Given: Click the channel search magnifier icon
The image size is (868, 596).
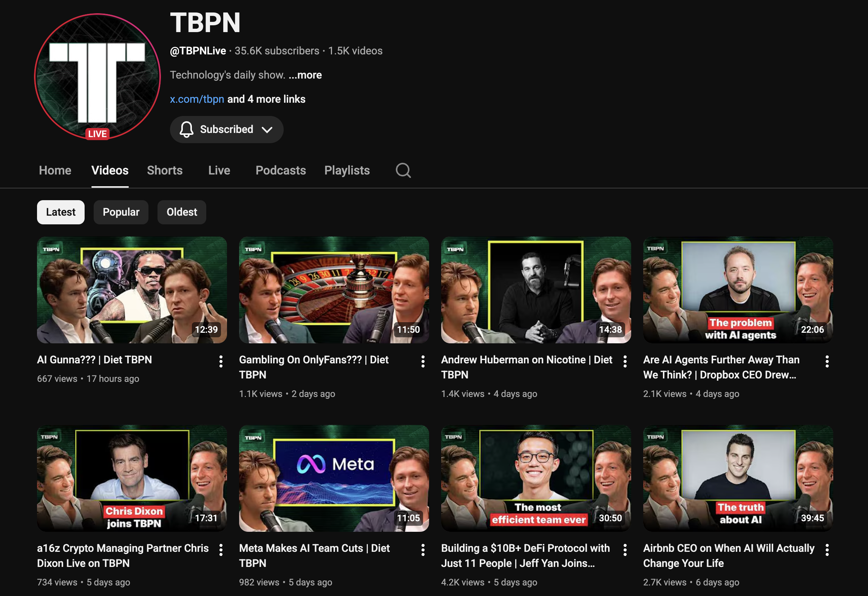Looking at the screenshot, I should 403,170.
